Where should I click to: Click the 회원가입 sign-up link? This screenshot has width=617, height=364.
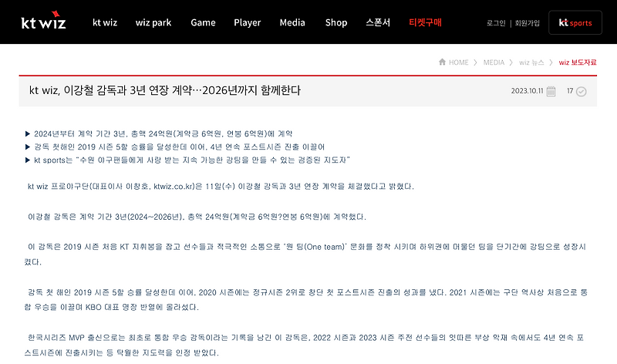(528, 23)
